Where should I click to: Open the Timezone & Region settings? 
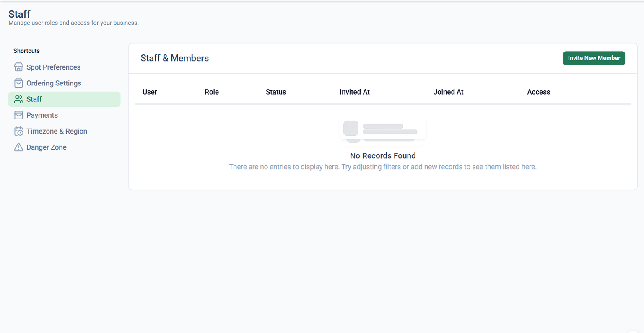(x=57, y=131)
